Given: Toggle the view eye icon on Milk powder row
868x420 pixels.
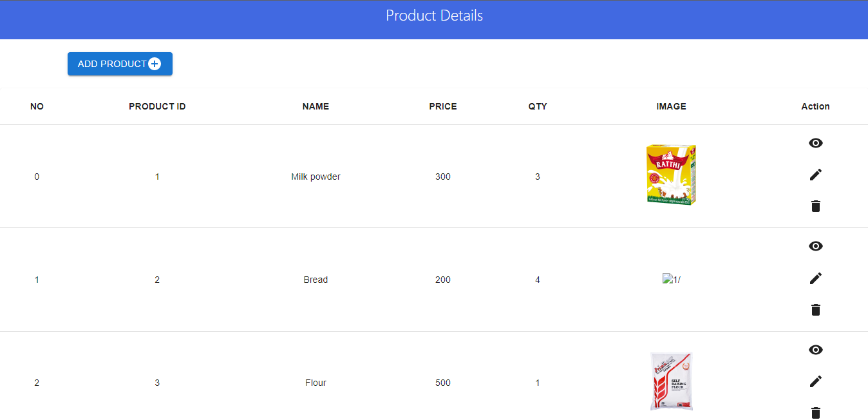Looking at the screenshot, I should [x=816, y=142].
